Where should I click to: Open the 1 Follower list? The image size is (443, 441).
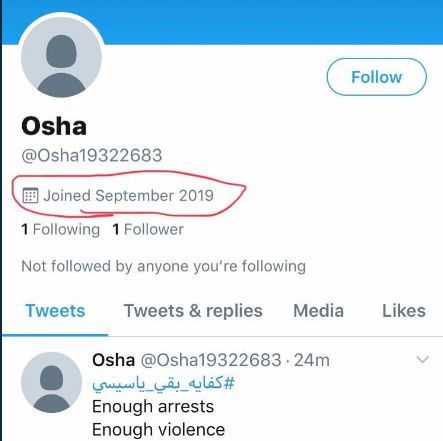148,229
